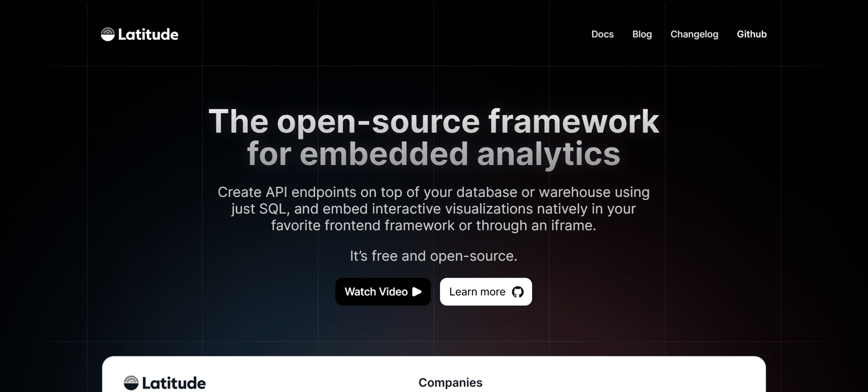Click the Latitude wordmark in the white card
Screen dimensions: 868x392
coord(174,383)
